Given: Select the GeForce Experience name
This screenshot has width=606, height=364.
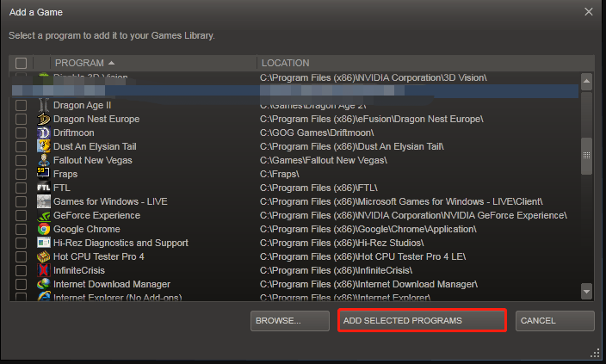Looking at the screenshot, I should [96, 215].
